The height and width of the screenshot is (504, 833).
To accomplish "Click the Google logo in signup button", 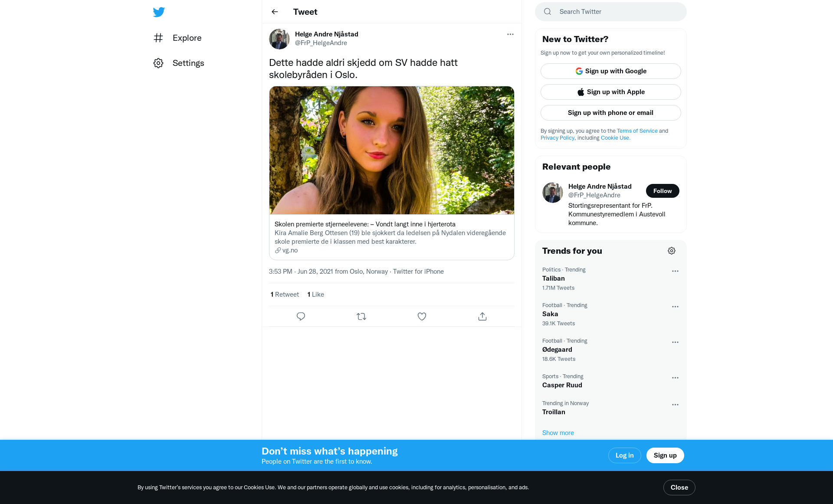I will coord(579,71).
